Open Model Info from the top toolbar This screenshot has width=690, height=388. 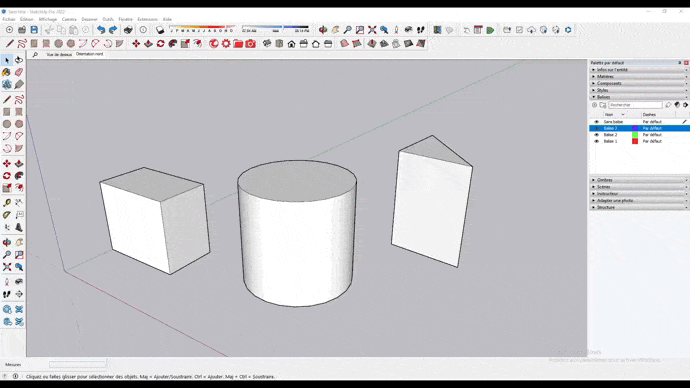pos(143,30)
